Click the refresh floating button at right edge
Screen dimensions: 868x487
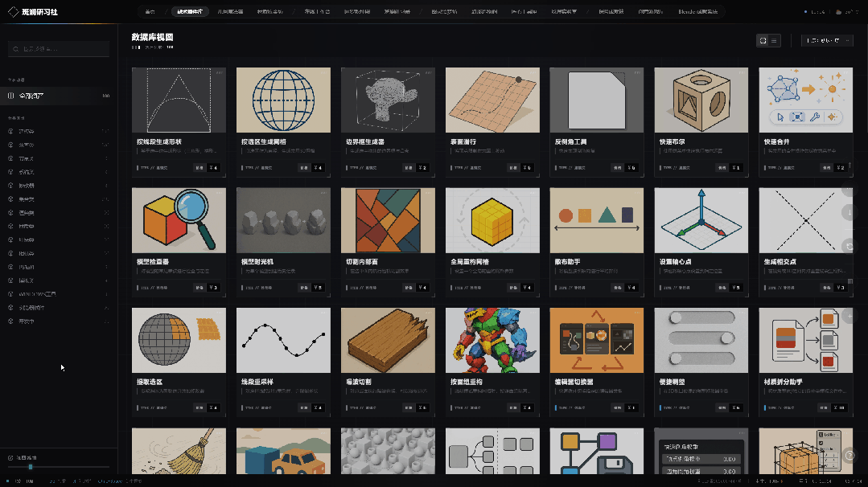point(849,246)
